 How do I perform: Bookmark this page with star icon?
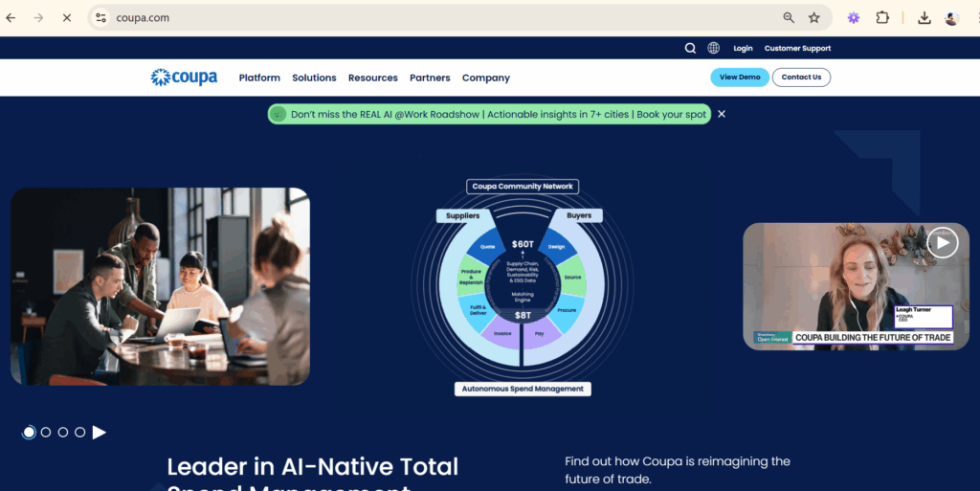813,18
